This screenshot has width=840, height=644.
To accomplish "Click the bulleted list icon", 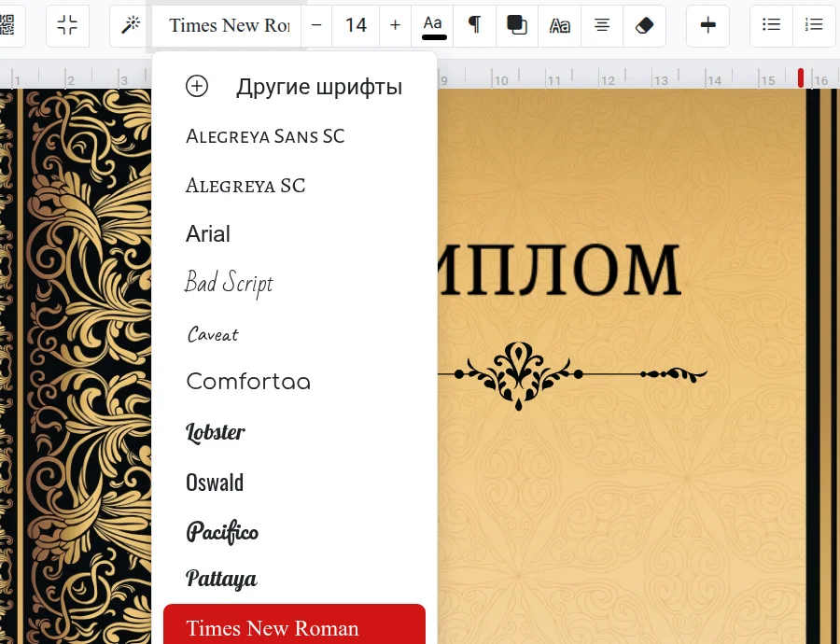I will point(772,25).
